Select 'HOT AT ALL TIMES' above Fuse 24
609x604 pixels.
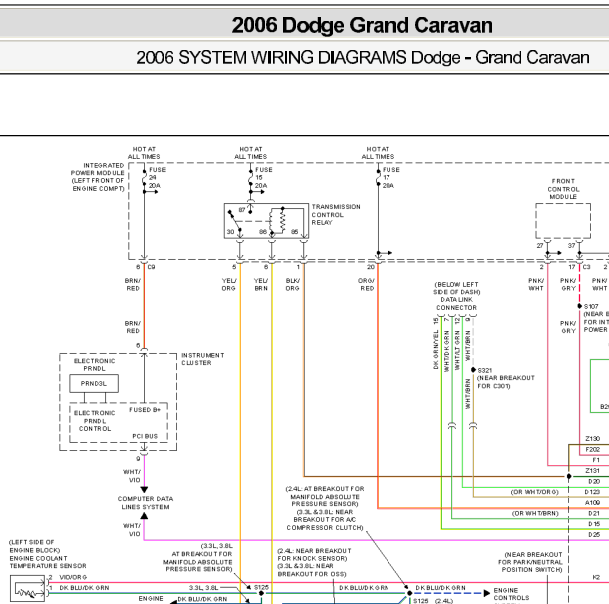144,153
